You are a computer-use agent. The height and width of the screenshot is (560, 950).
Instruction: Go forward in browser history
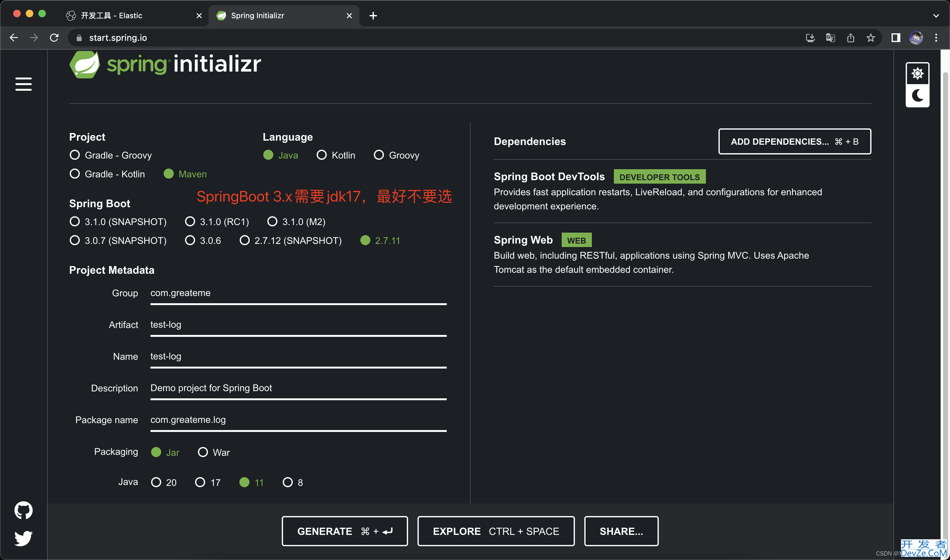coord(34,38)
